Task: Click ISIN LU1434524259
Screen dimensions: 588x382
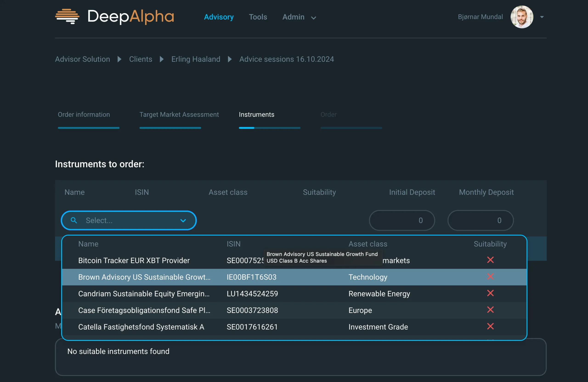Action: tap(252, 293)
